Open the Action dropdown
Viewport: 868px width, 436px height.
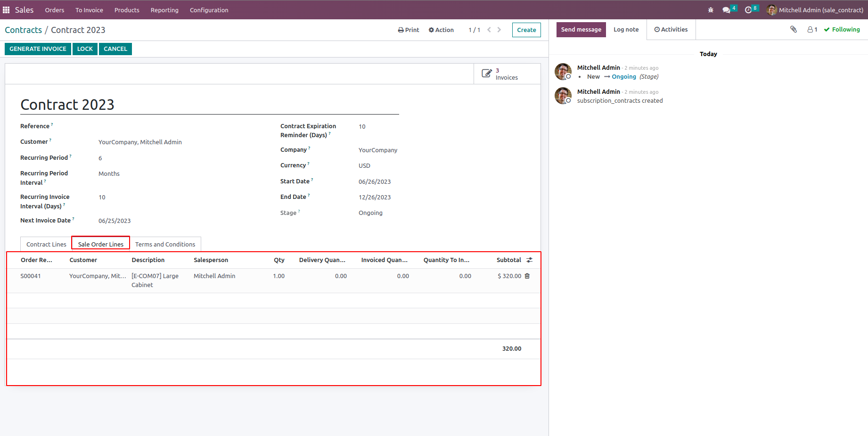tap(441, 30)
